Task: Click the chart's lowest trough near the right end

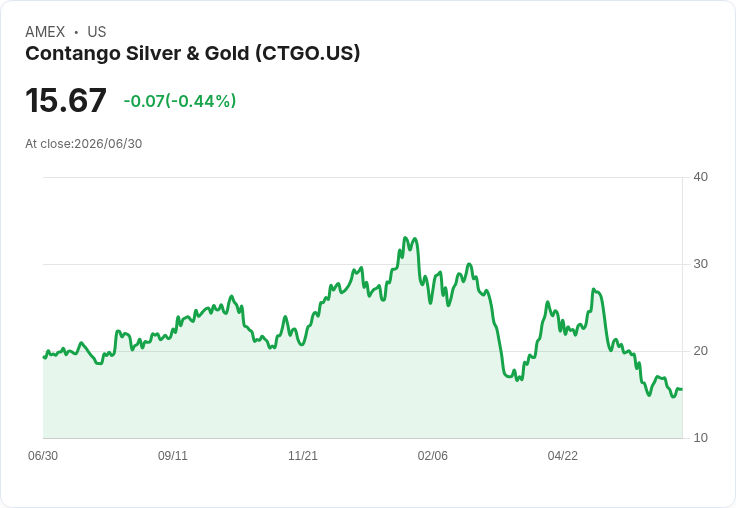Action: coord(673,397)
